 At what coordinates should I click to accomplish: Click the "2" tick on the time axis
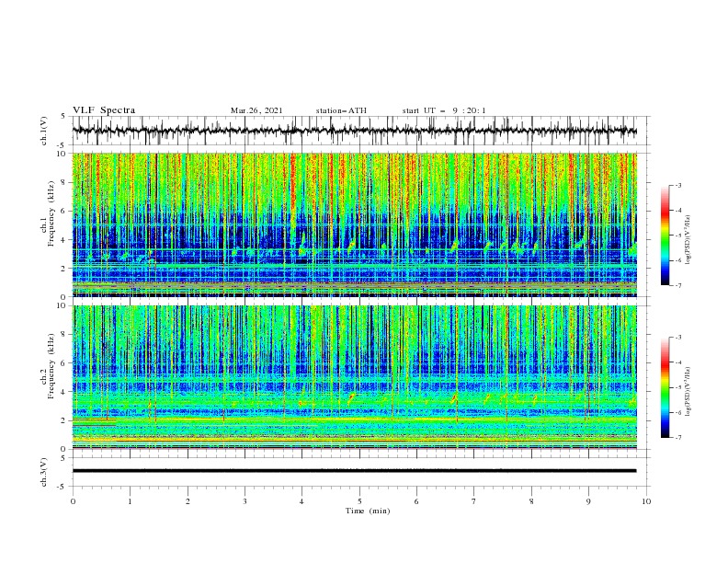(188, 501)
